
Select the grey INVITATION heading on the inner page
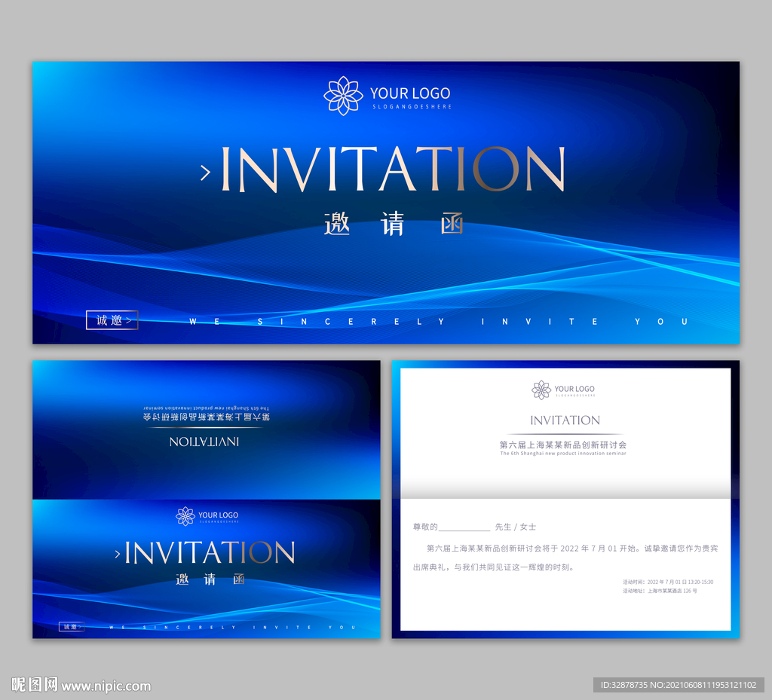pyautogui.click(x=565, y=420)
